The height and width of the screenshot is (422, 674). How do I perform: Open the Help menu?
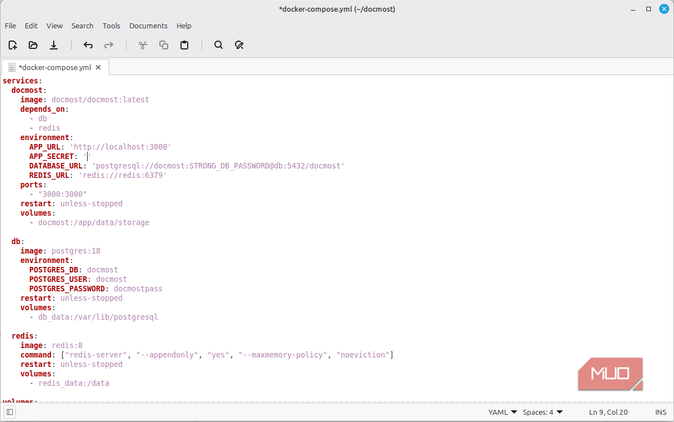(184, 26)
